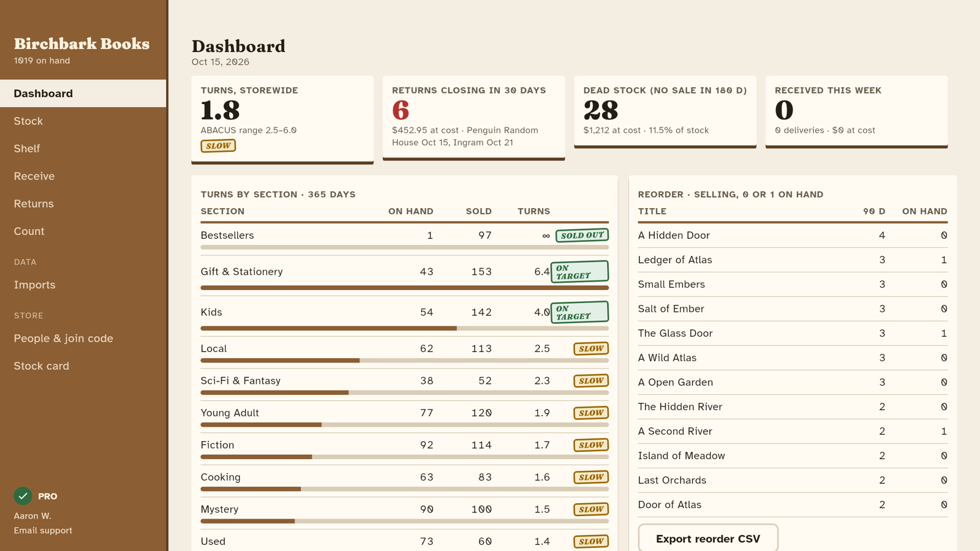Go to the Stock page
This screenshot has width=980, height=551.
click(83, 121)
